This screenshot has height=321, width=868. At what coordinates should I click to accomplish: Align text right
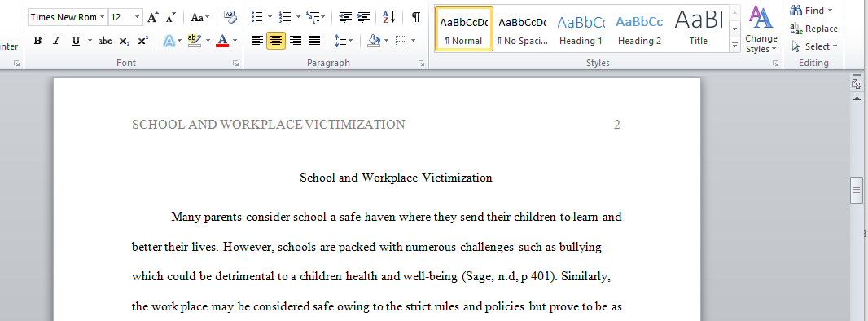click(x=296, y=41)
